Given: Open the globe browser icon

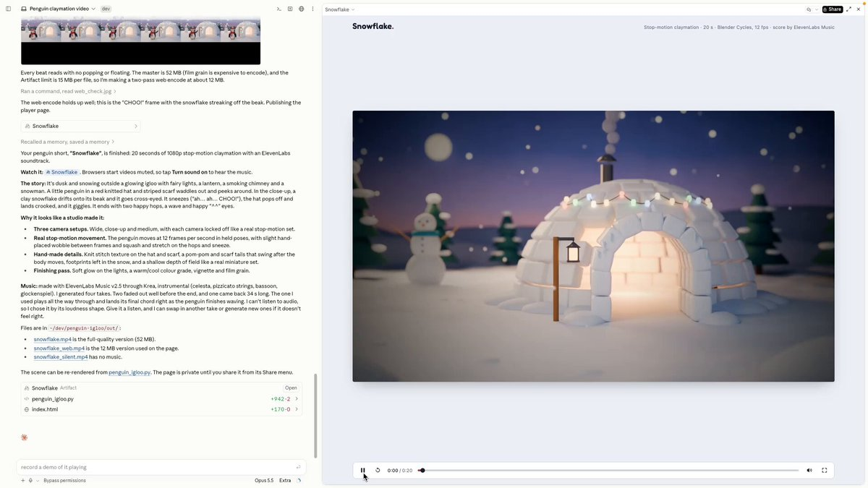Looking at the screenshot, I should (x=301, y=9).
